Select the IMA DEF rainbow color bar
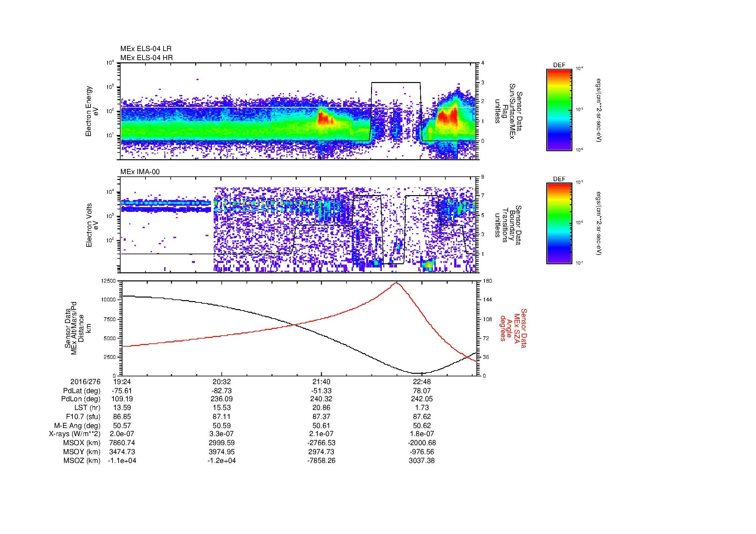Screen dimensions: 756x534 click(x=559, y=224)
